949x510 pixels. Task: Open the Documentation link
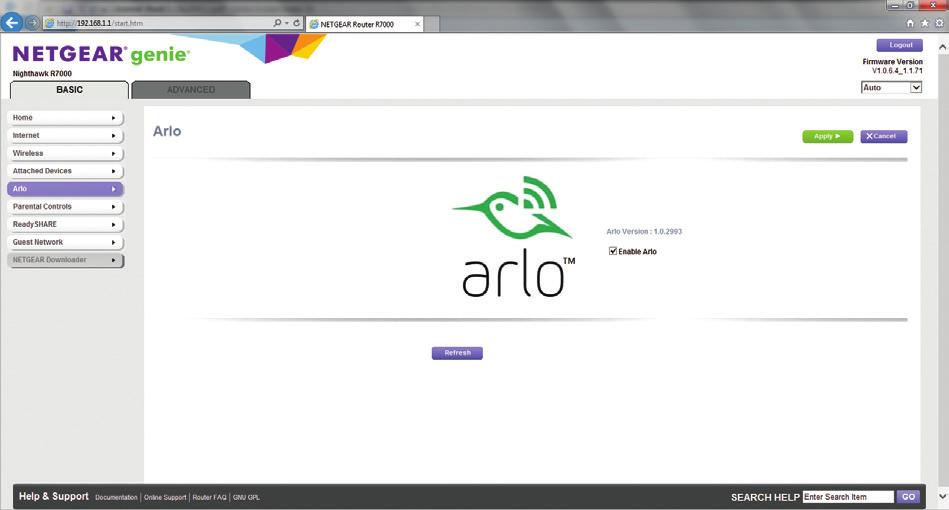(116, 497)
